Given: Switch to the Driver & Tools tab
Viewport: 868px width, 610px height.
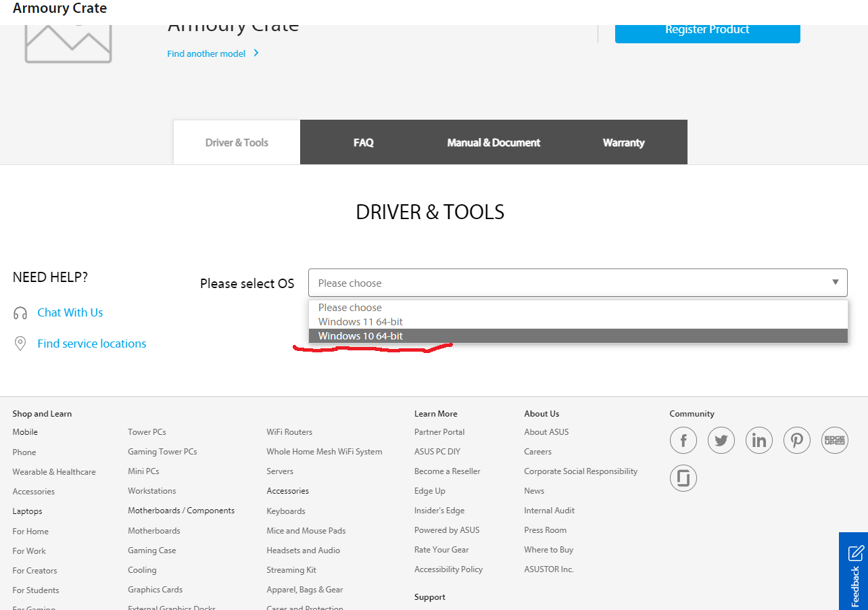Looking at the screenshot, I should click(237, 142).
